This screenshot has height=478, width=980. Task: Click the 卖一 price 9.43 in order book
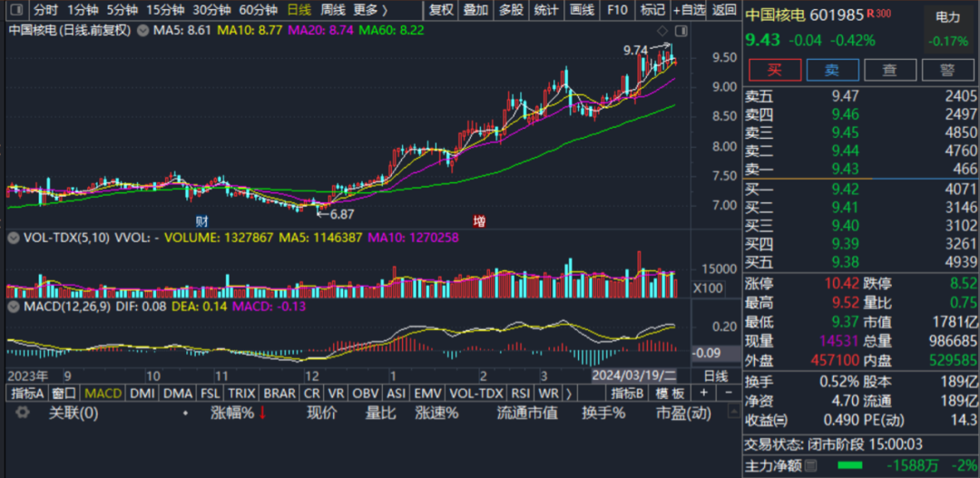click(x=846, y=169)
